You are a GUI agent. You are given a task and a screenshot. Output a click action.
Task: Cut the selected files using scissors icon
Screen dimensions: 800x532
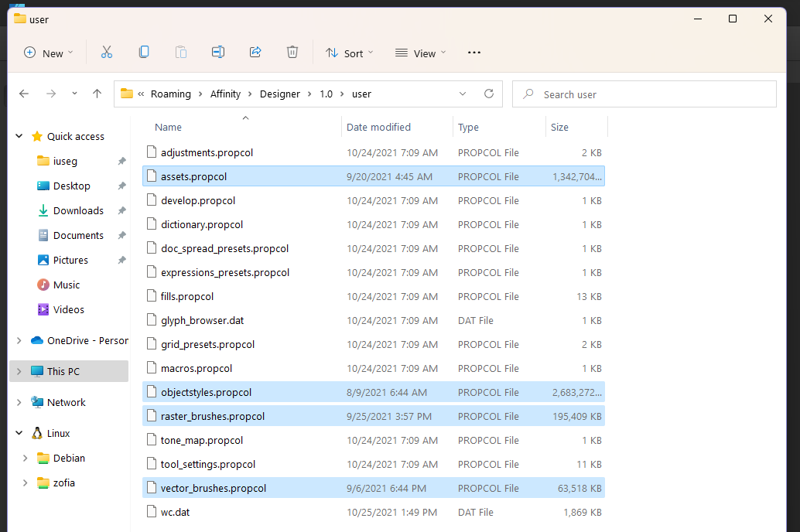[106, 52]
